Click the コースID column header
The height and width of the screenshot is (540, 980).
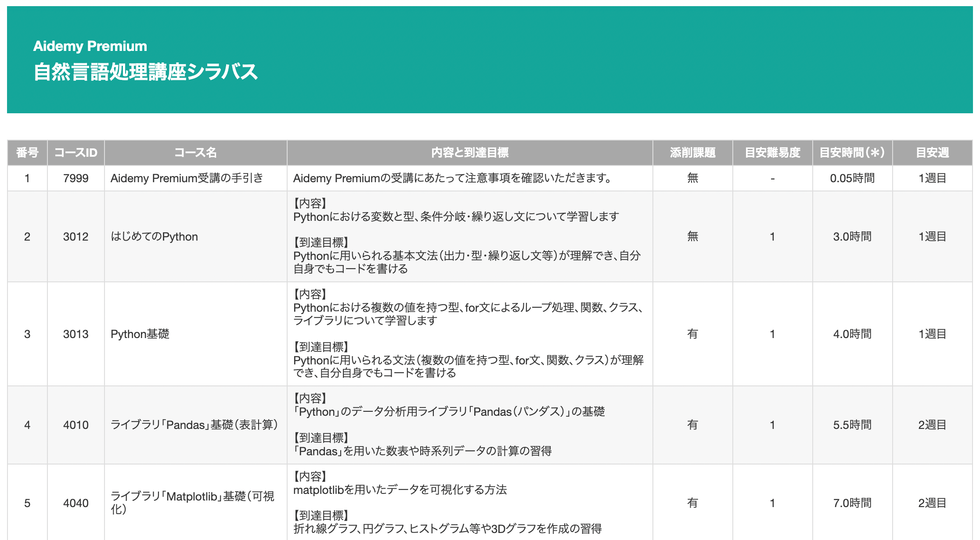tap(76, 153)
